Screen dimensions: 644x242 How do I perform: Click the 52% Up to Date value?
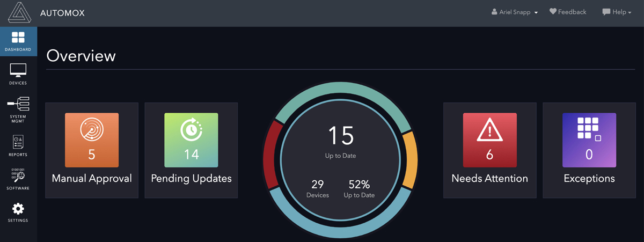pos(359,185)
